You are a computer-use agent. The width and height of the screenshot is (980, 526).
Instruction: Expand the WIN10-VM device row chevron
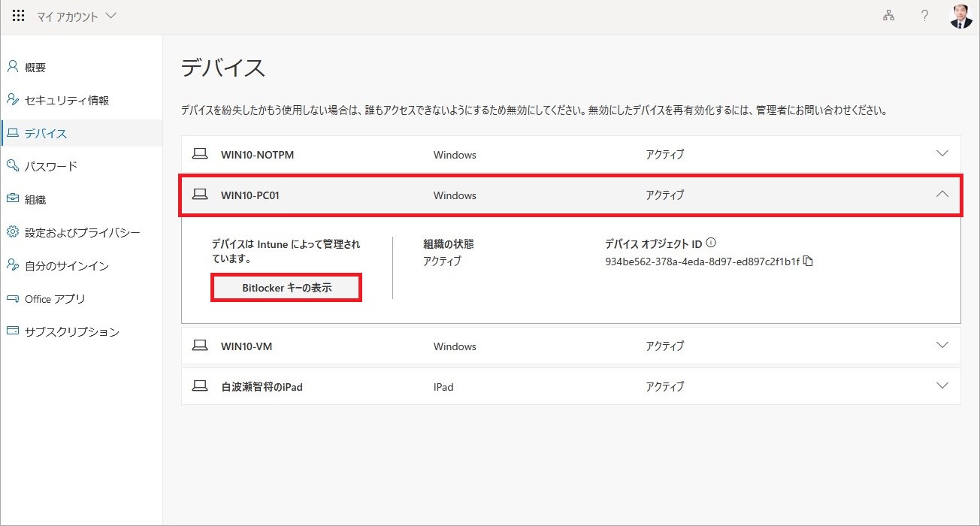point(942,345)
